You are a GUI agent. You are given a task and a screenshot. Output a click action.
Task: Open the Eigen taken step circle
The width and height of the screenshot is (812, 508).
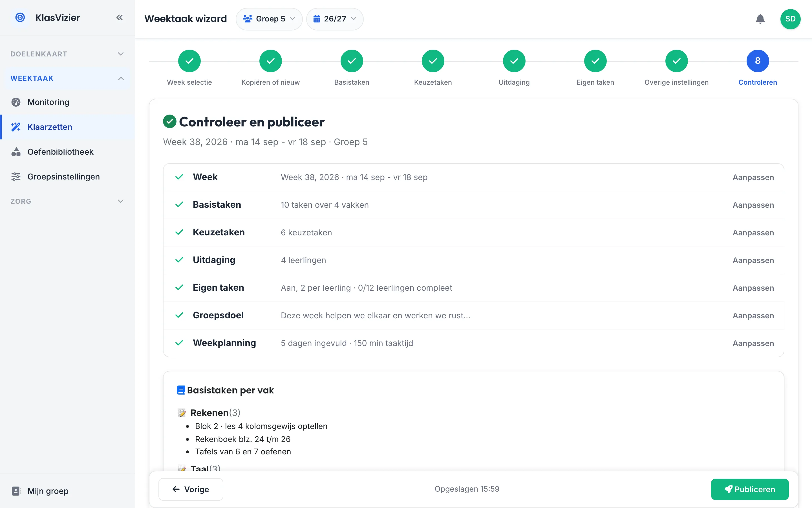coord(595,61)
